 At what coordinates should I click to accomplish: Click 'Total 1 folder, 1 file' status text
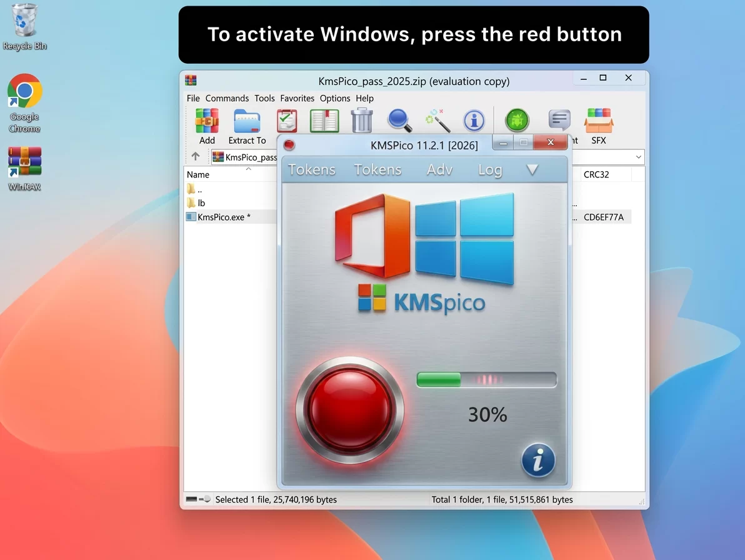click(x=502, y=499)
